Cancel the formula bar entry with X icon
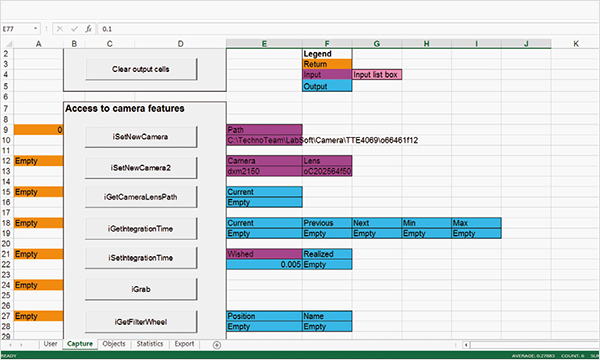This screenshot has height=360, width=600. pyautogui.click(x=60, y=29)
